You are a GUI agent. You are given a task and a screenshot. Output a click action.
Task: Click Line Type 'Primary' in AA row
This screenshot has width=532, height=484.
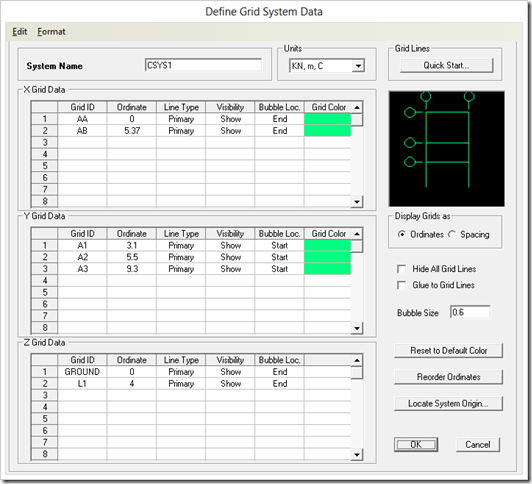tap(181, 119)
